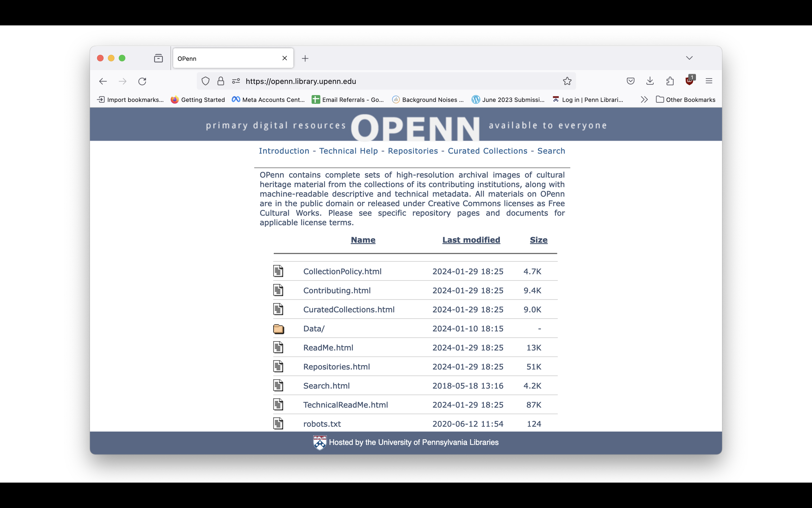Sort listing by Last modified column

(x=471, y=240)
